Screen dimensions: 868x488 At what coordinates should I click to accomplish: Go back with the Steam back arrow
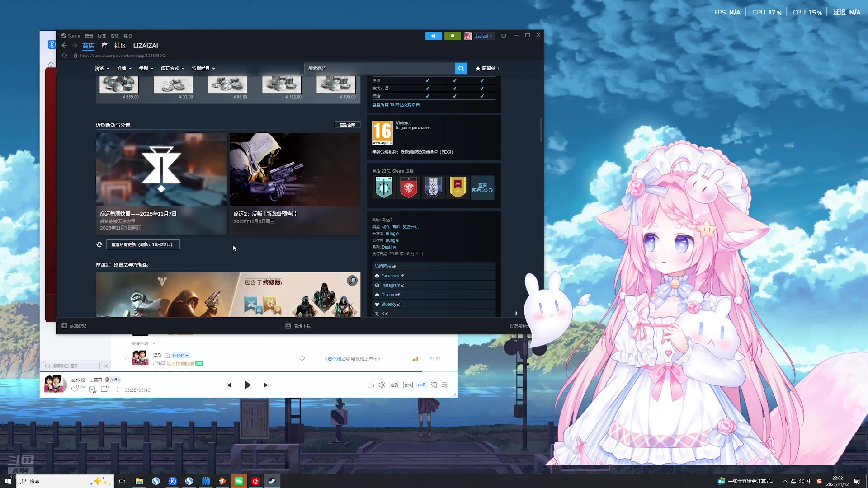click(64, 46)
